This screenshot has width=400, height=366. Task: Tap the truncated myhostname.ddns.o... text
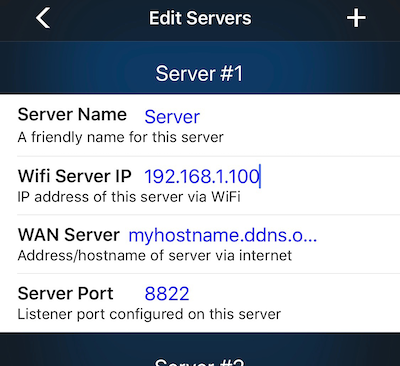click(223, 235)
